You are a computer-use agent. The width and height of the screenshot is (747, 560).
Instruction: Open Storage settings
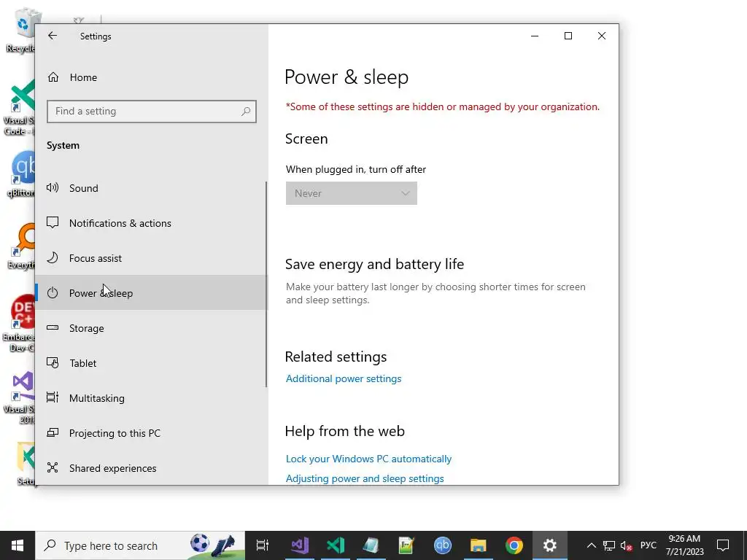coord(152,328)
